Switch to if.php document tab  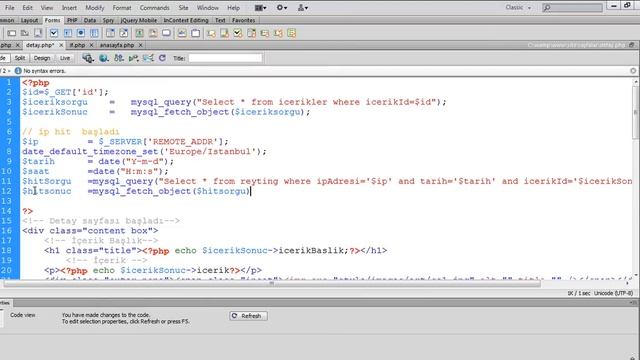(x=77, y=45)
